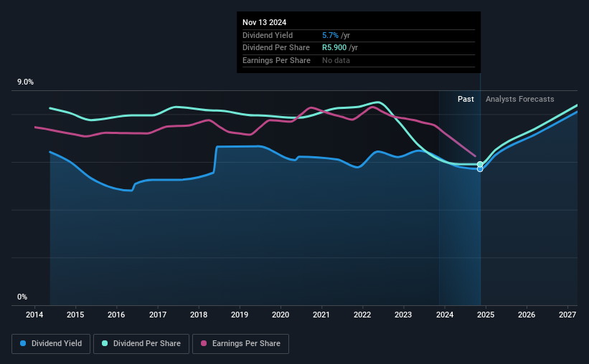Click the 2018 x-axis label

[199, 315]
